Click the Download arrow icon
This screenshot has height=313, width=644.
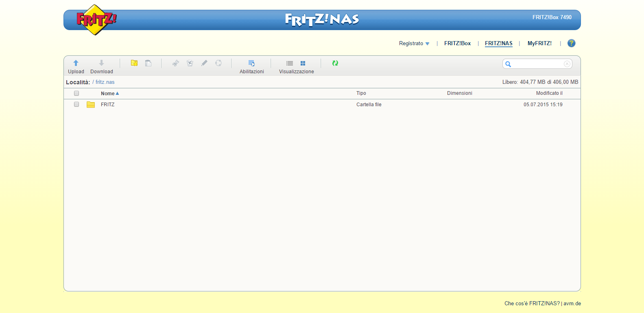coord(101,63)
